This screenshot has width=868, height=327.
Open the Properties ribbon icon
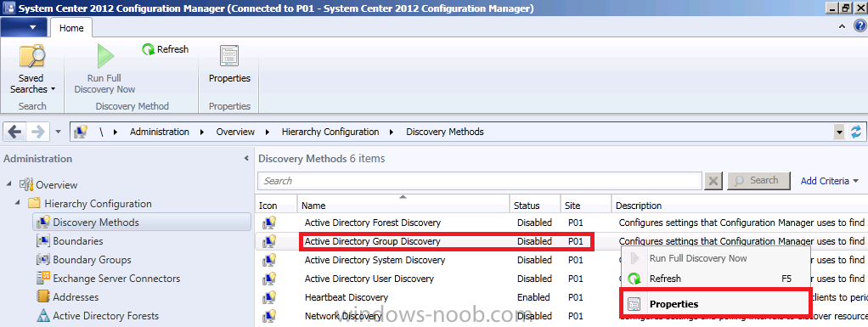click(229, 56)
